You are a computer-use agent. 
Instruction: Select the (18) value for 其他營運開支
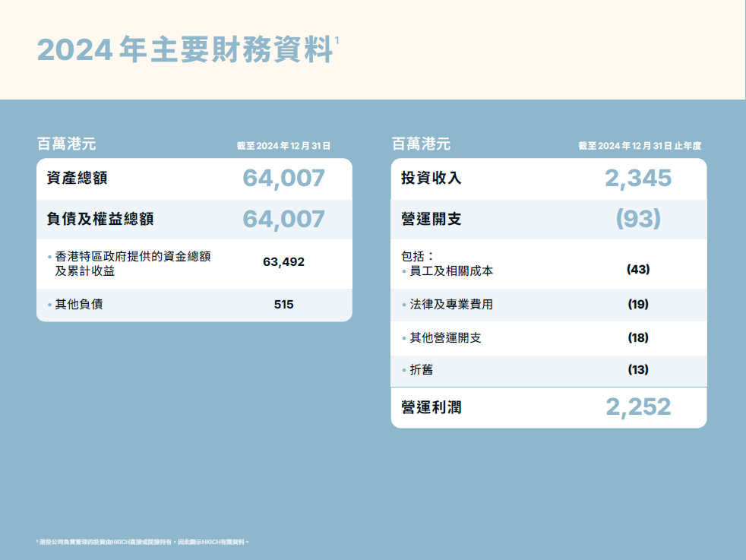point(638,338)
